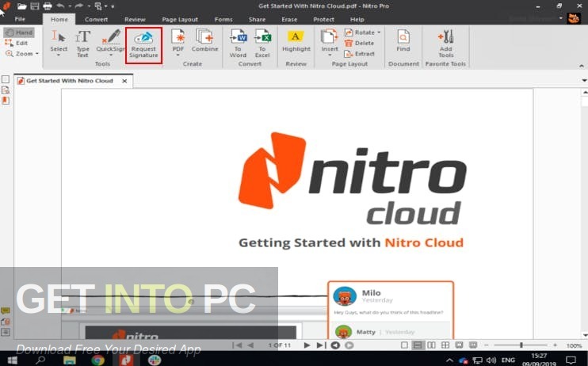Open File Explorer from the taskbar

[70, 360]
